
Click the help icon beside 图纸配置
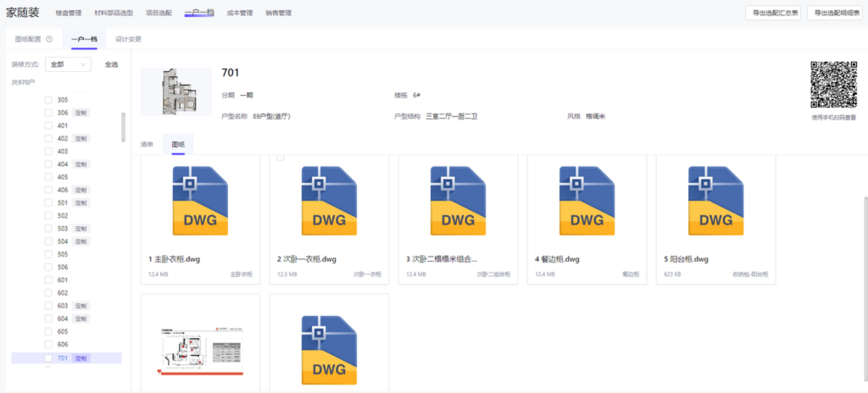49,40
